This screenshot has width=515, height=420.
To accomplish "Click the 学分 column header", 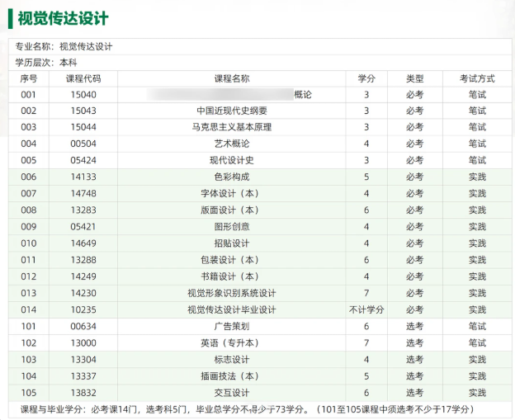I will [366, 78].
